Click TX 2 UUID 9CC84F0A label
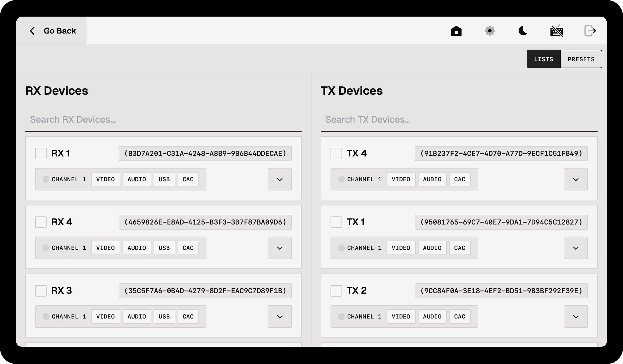Viewport: 623px width, 364px height. [501, 291]
